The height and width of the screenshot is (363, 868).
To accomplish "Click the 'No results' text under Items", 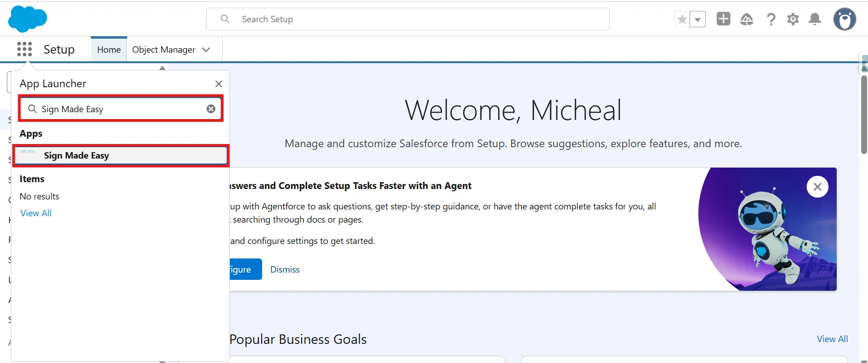I will (x=40, y=196).
